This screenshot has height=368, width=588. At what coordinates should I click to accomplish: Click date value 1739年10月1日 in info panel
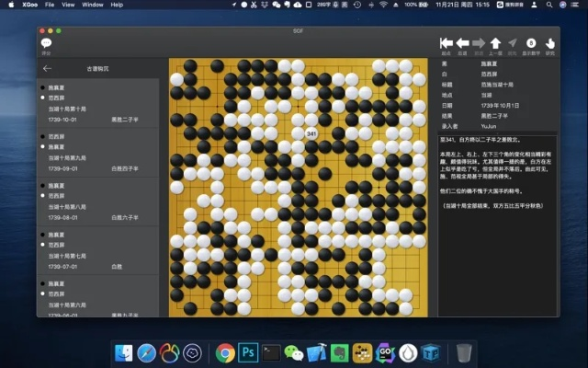pyautogui.click(x=500, y=106)
